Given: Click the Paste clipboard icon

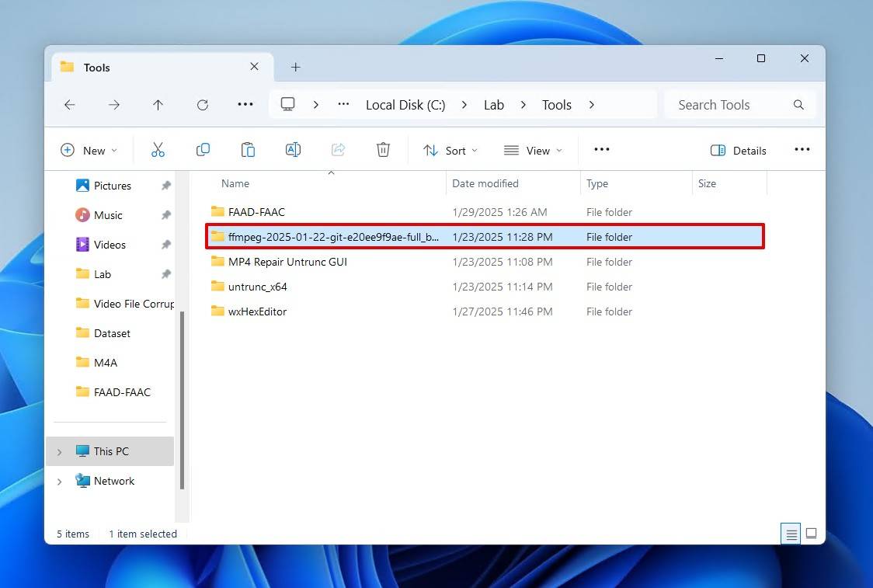Looking at the screenshot, I should [x=248, y=150].
